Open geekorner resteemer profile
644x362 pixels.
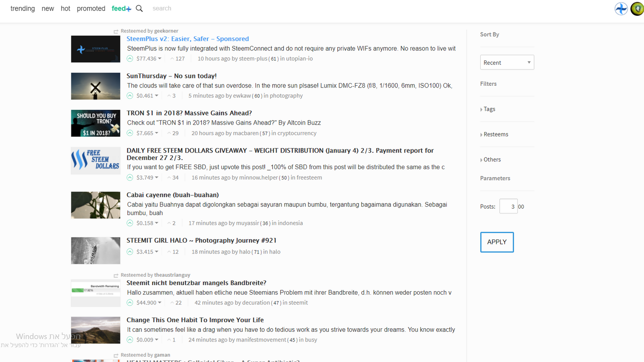pyautogui.click(x=166, y=31)
